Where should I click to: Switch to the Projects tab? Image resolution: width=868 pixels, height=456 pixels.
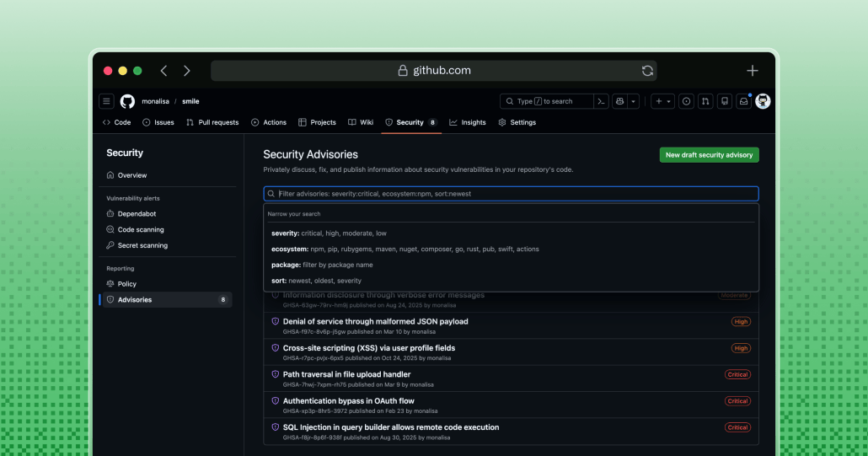pos(317,122)
